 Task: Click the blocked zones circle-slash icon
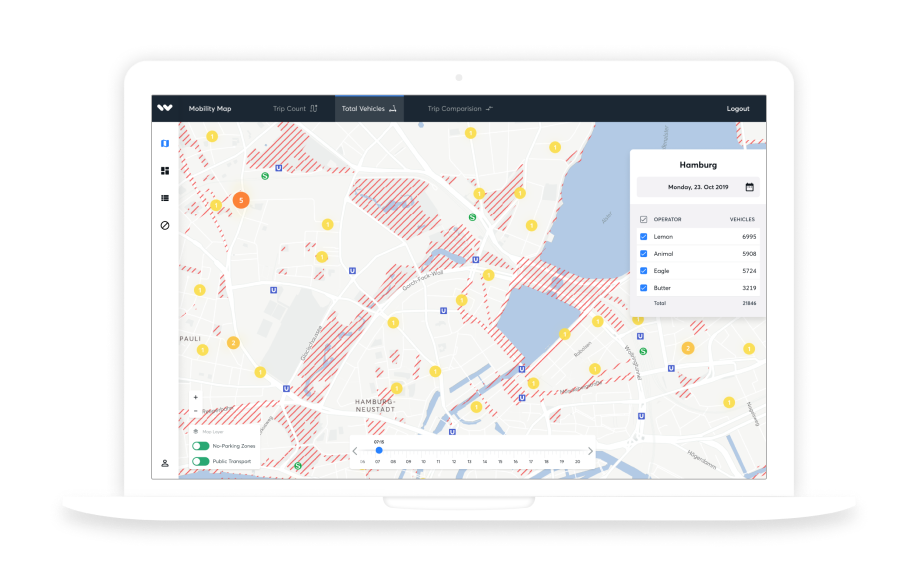click(165, 225)
